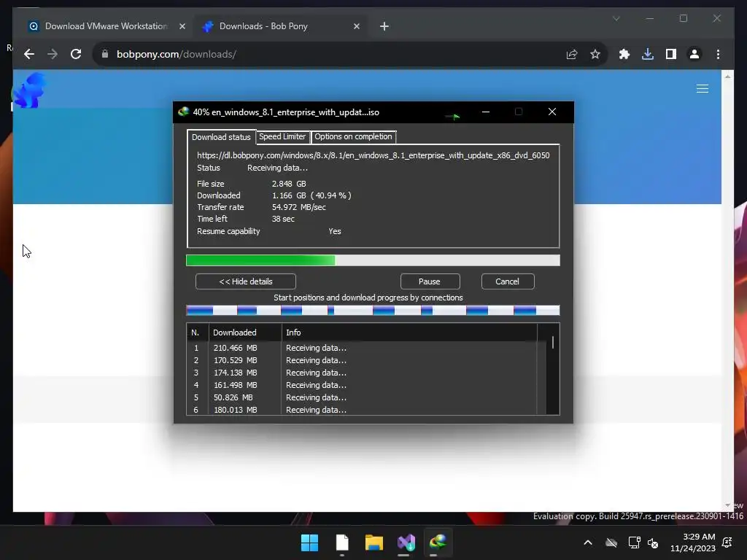Open Chrome three-dot menu
This screenshot has height=560, width=747.
(x=718, y=54)
